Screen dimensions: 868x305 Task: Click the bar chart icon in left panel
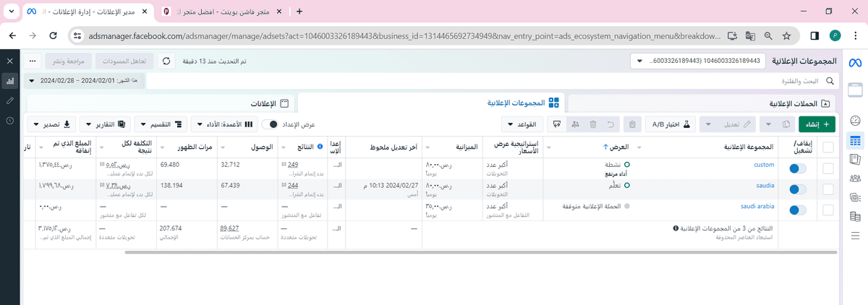10,82
